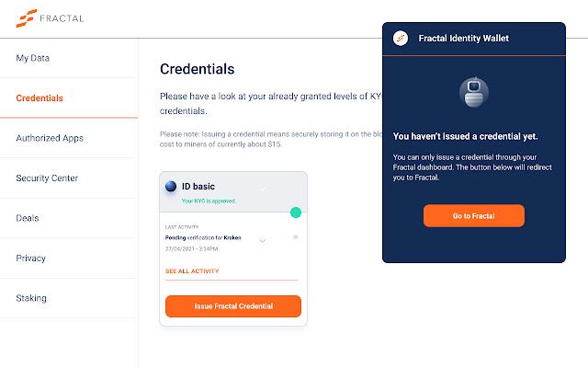The width and height of the screenshot is (588, 368).
Task: Expand the ID basic card header chevron
Action: [x=263, y=188]
